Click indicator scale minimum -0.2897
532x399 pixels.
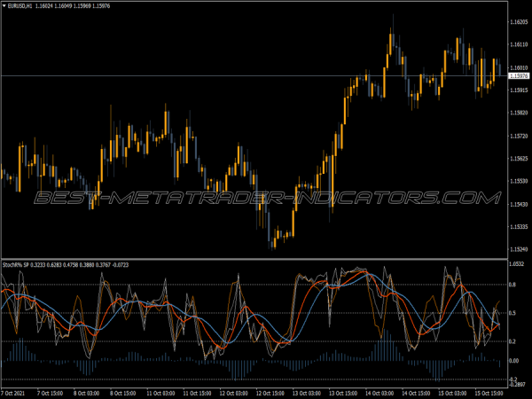(518, 385)
